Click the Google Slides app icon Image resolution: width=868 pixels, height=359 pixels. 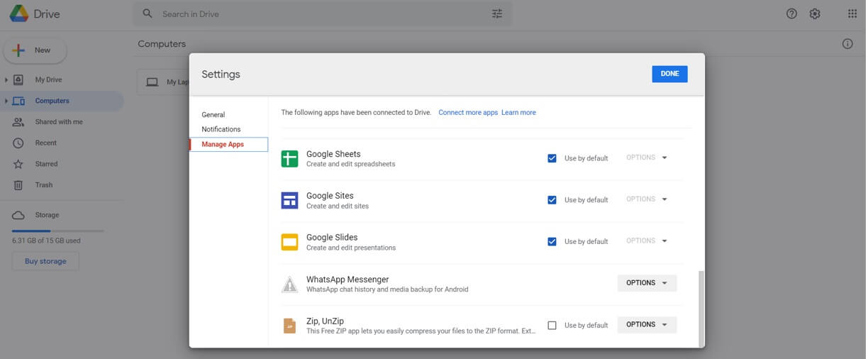click(289, 242)
